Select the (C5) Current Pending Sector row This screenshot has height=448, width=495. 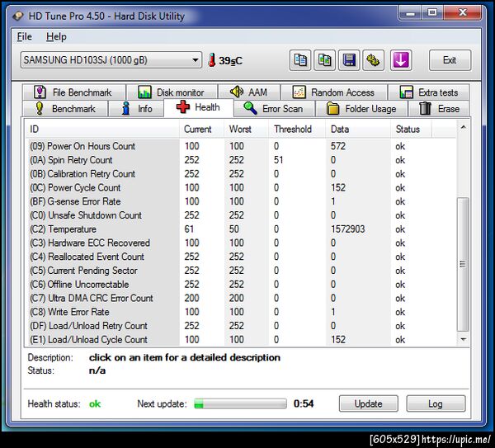pyautogui.click(x=241, y=271)
